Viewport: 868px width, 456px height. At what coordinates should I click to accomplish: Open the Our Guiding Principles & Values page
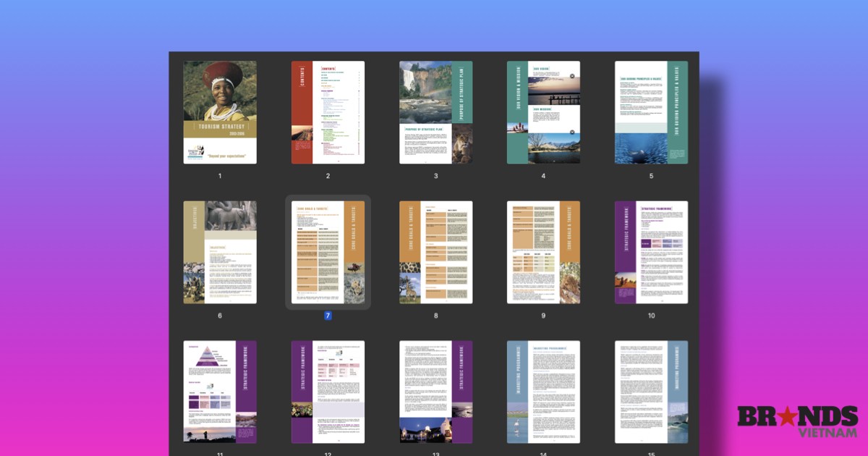(651, 112)
